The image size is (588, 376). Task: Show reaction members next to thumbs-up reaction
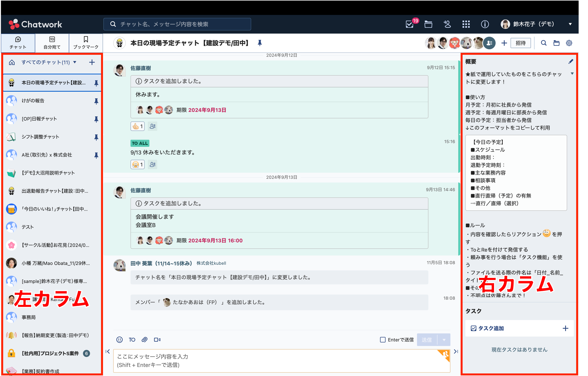pyautogui.click(x=153, y=126)
